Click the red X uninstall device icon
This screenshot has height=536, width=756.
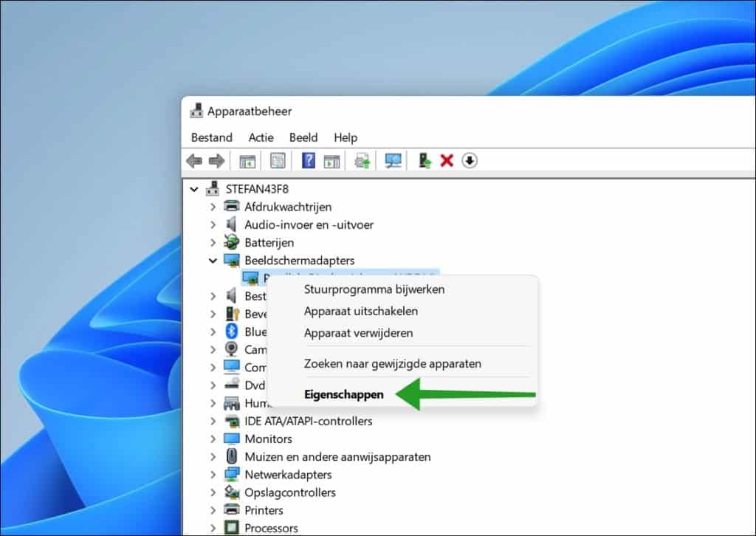447,160
